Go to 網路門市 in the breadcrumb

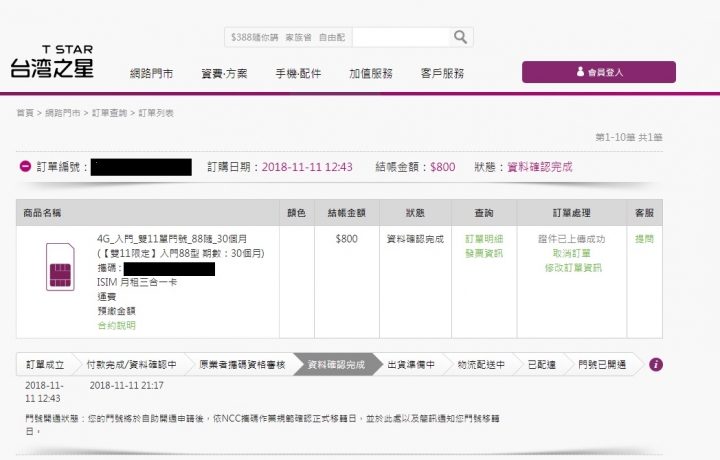point(62,113)
